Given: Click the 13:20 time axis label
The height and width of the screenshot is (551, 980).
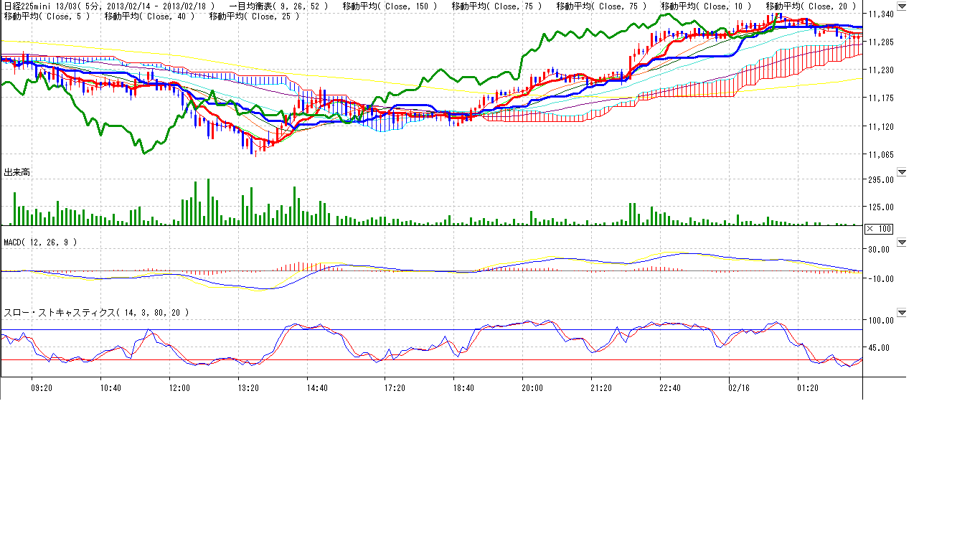Looking at the screenshot, I should [x=248, y=388].
